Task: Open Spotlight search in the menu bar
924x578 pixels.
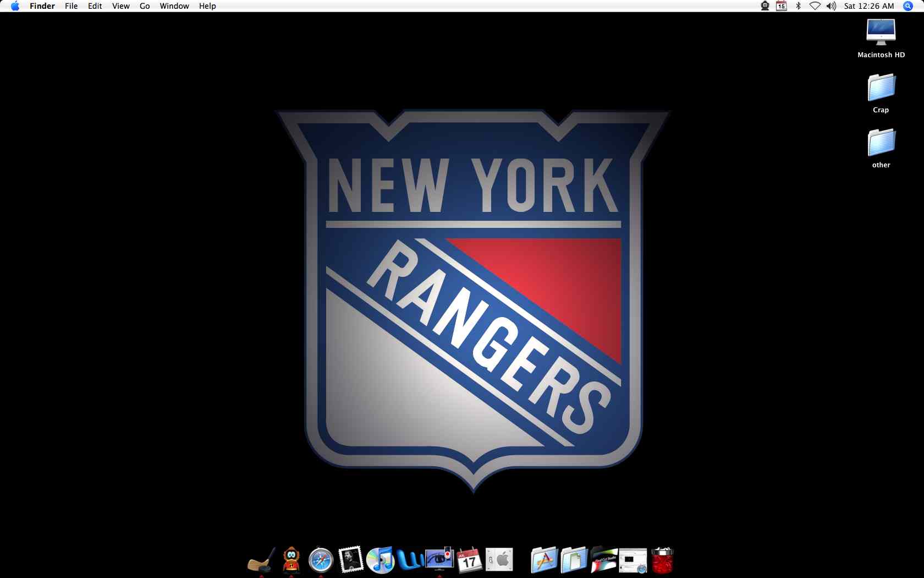Action: pos(908,6)
